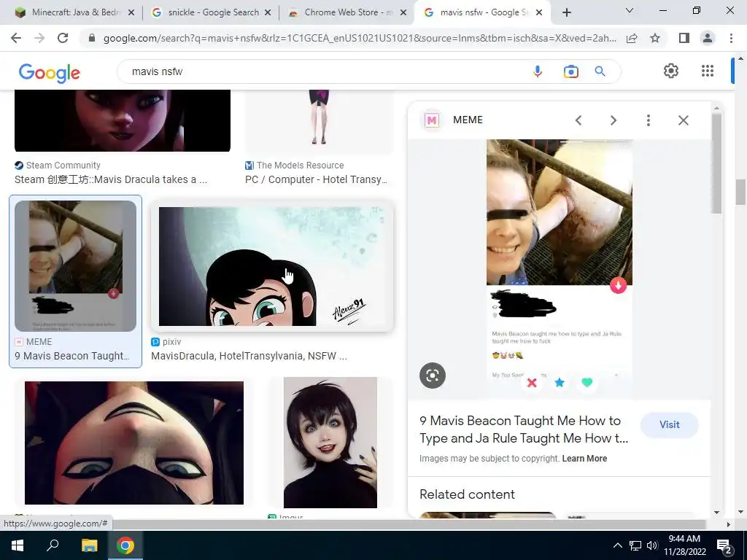The image size is (747, 560).
Task: Show the next image in preview panel
Action: point(613,120)
